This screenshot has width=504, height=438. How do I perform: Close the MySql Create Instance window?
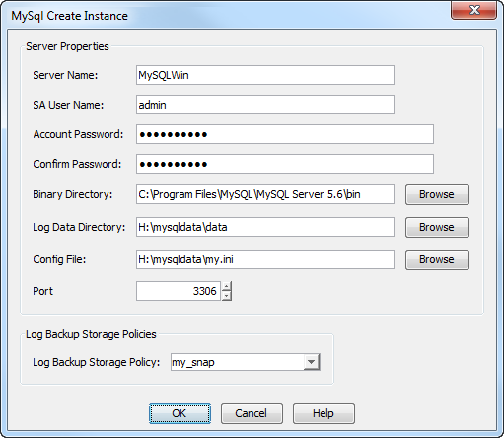coord(474,10)
